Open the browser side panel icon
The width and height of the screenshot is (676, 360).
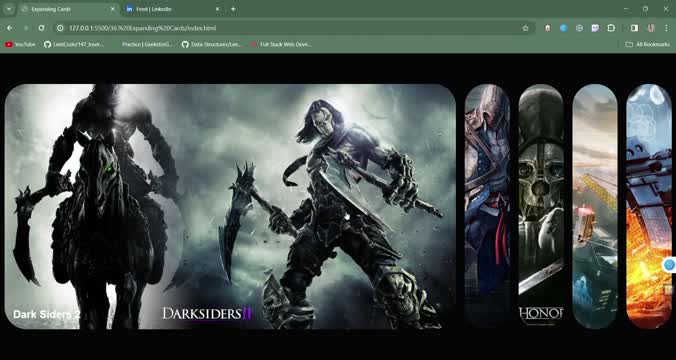pos(634,28)
